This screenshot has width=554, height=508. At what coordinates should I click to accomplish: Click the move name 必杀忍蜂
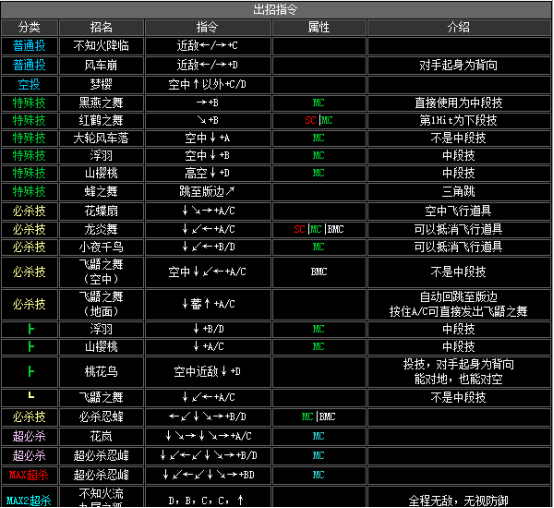click(x=101, y=418)
